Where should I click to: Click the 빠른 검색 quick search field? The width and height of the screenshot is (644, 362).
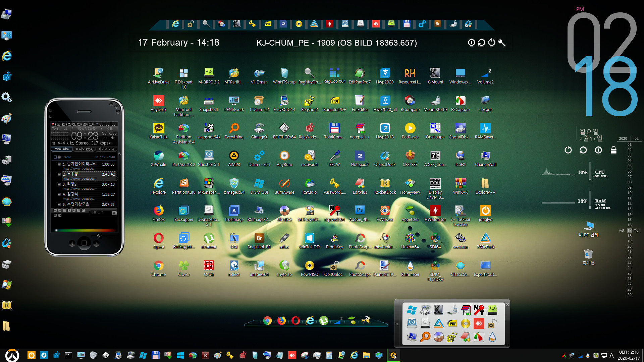pyautogui.click(x=100, y=213)
